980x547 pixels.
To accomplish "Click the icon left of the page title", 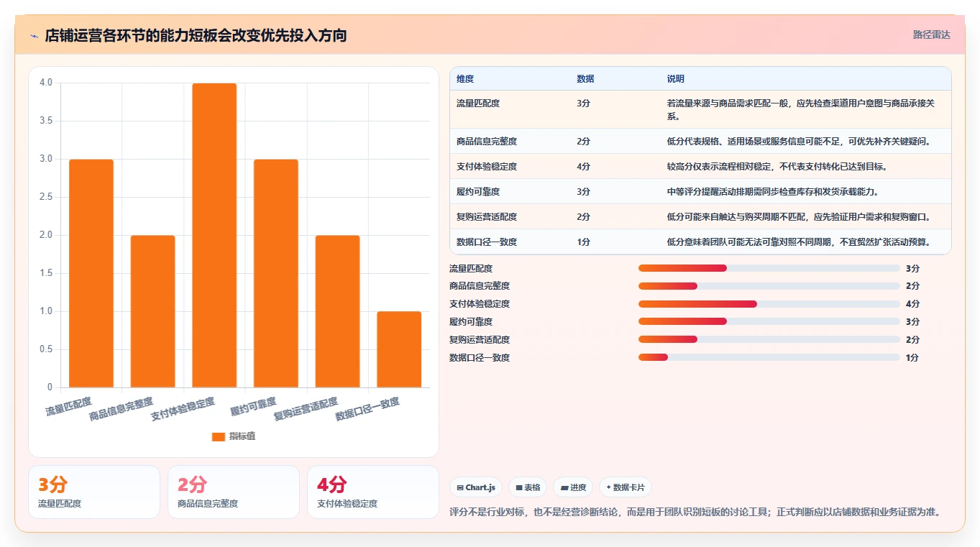I will 34,36.
